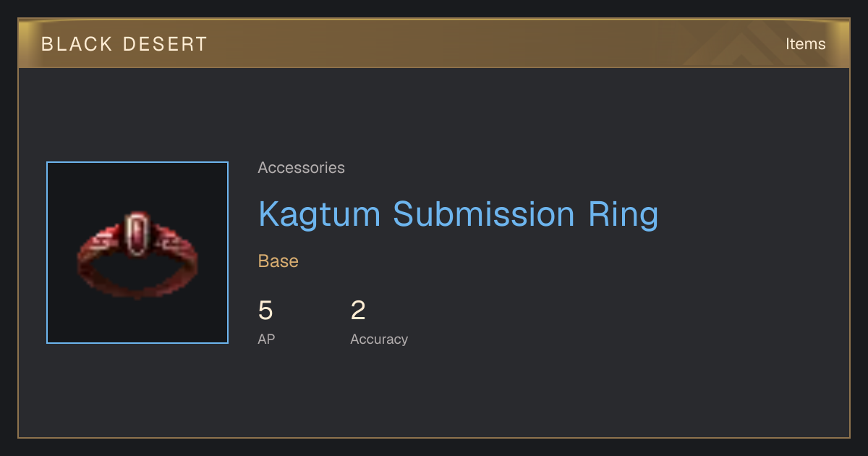Click the gold header banner's center
Screen dimensions: 868x456
pyautogui.click(x=434, y=43)
